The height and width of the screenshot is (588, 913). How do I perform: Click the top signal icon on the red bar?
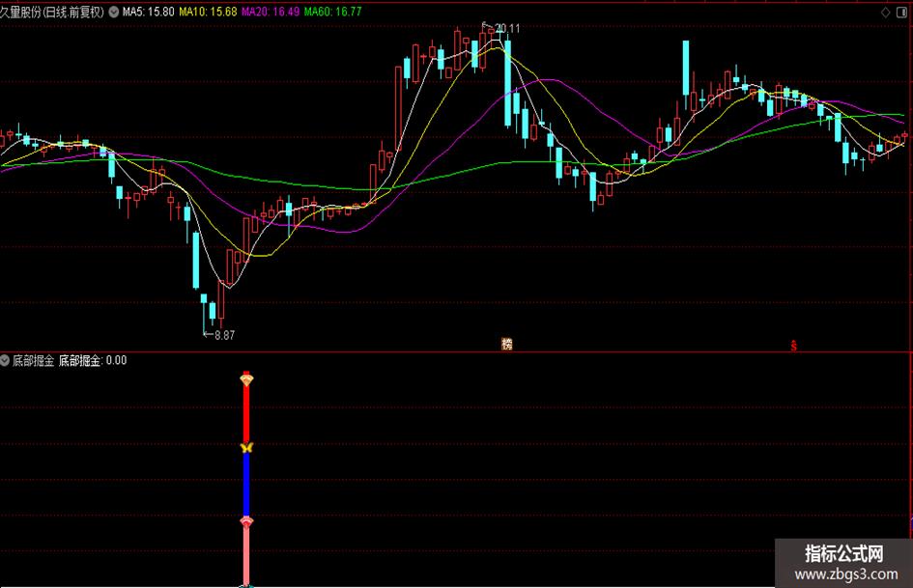click(246, 379)
